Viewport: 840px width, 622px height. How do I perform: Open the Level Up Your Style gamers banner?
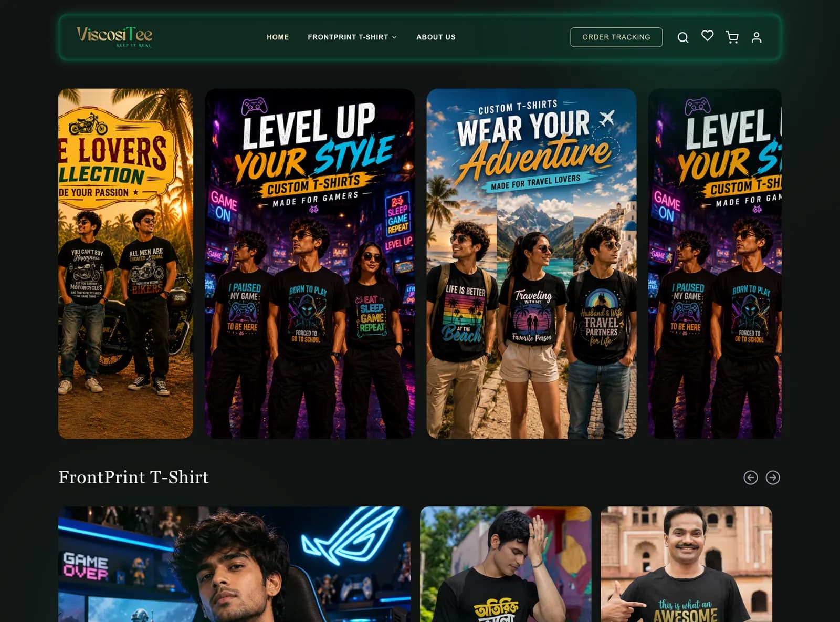pos(310,264)
